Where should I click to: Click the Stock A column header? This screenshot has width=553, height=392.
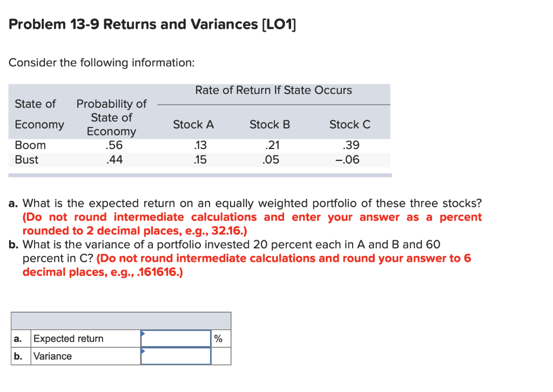(193, 125)
